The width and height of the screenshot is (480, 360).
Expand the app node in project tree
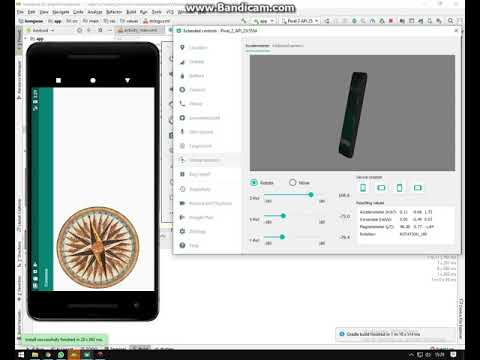click(26, 39)
